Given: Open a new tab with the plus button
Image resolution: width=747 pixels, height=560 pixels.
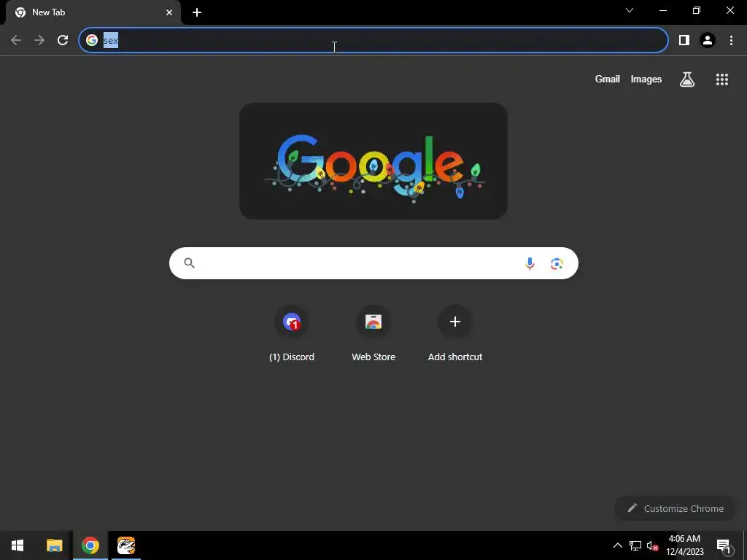Looking at the screenshot, I should [197, 12].
